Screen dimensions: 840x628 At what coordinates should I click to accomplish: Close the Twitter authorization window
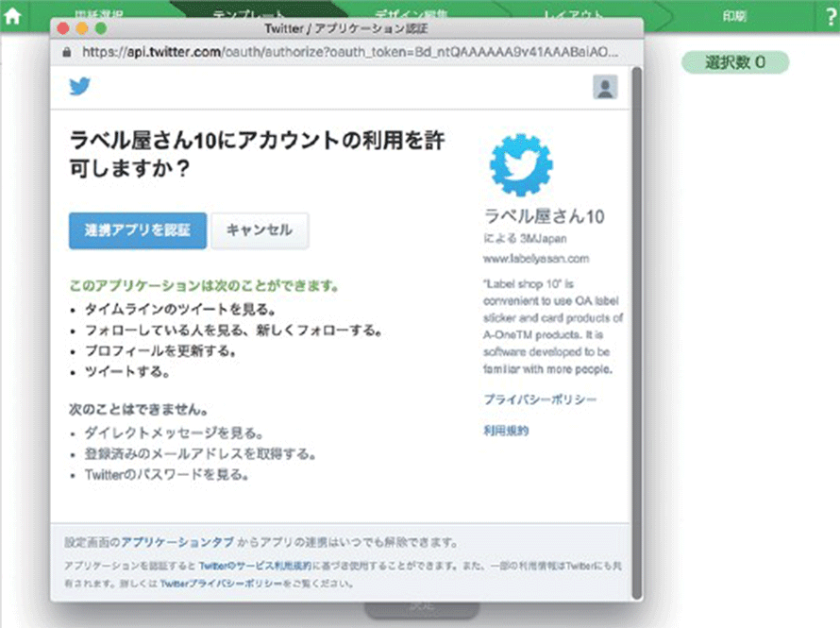click(x=63, y=28)
